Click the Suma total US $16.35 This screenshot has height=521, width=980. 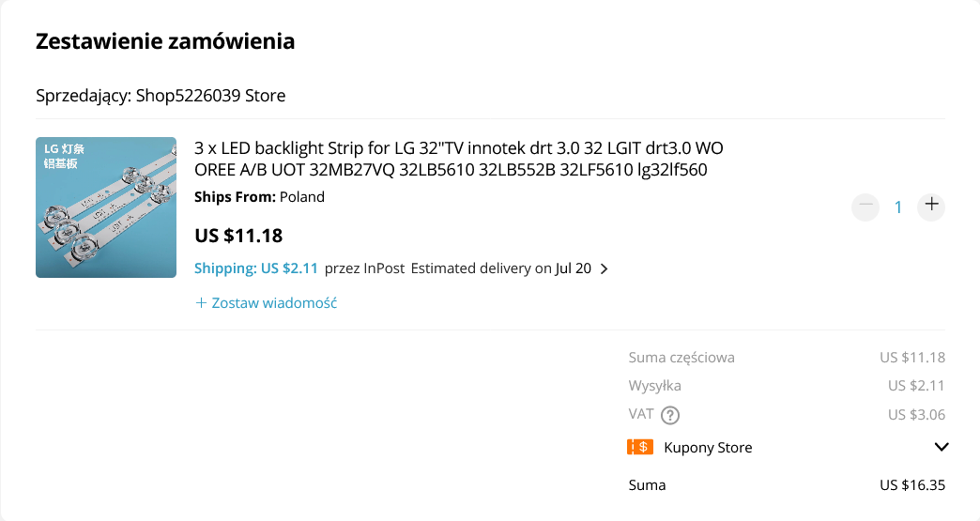click(x=912, y=484)
